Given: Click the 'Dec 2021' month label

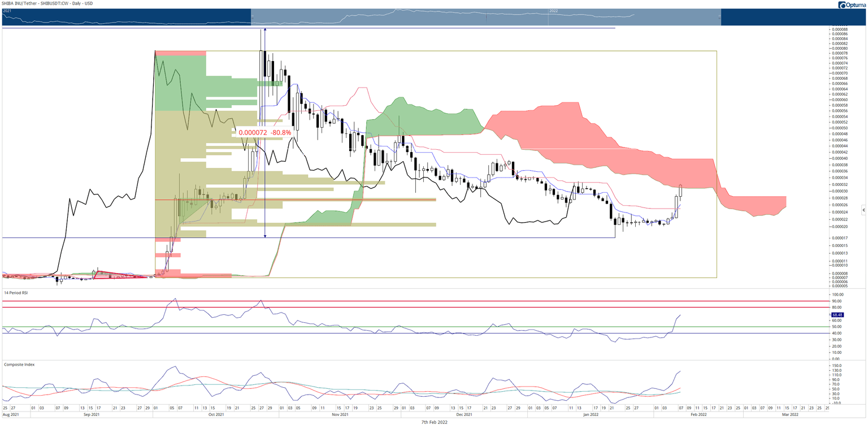Looking at the screenshot, I should 464,414.
